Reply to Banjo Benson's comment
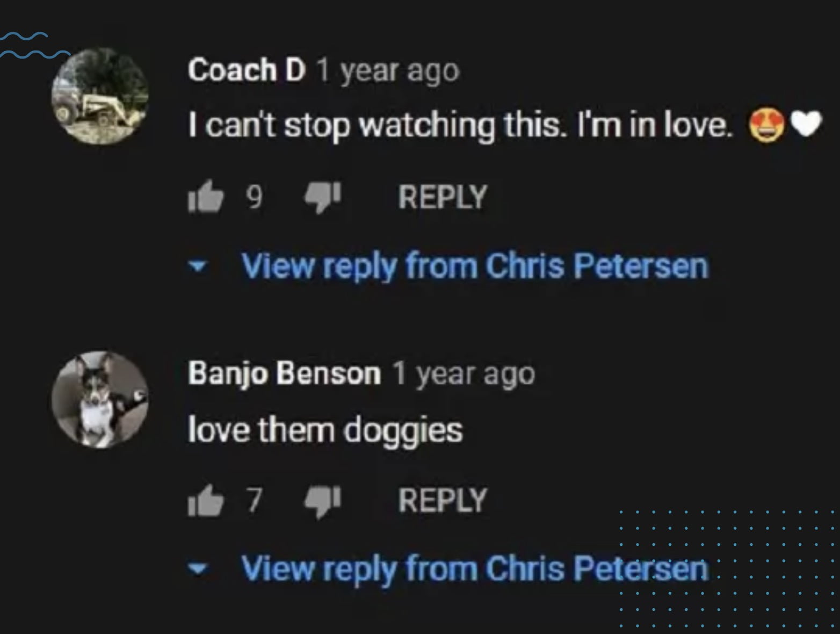 click(x=443, y=500)
